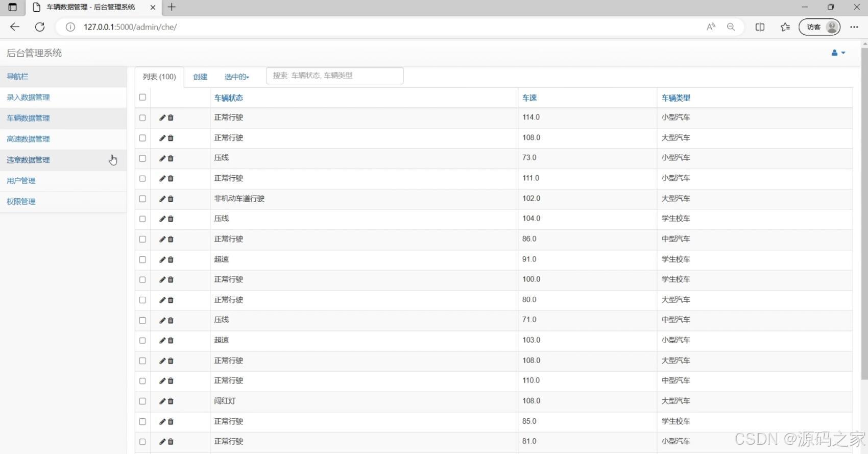Check the box for 114.0 小型汽车 row

click(x=142, y=117)
